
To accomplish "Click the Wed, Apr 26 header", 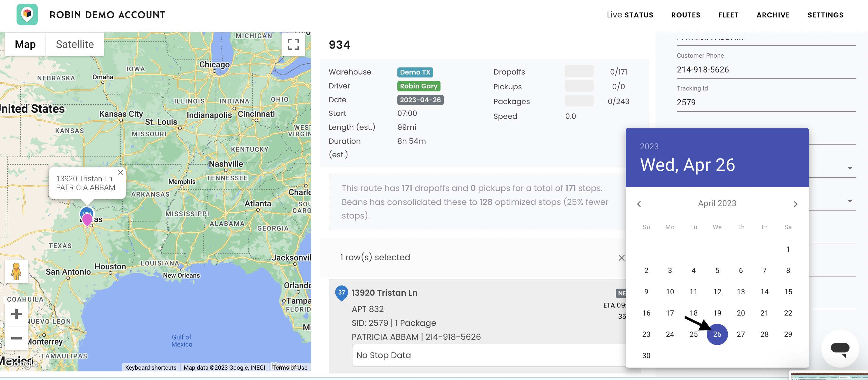I will [687, 165].
